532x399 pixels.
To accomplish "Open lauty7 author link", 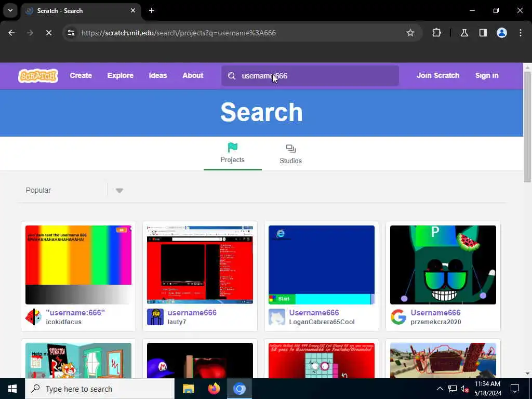I will 177,322.
